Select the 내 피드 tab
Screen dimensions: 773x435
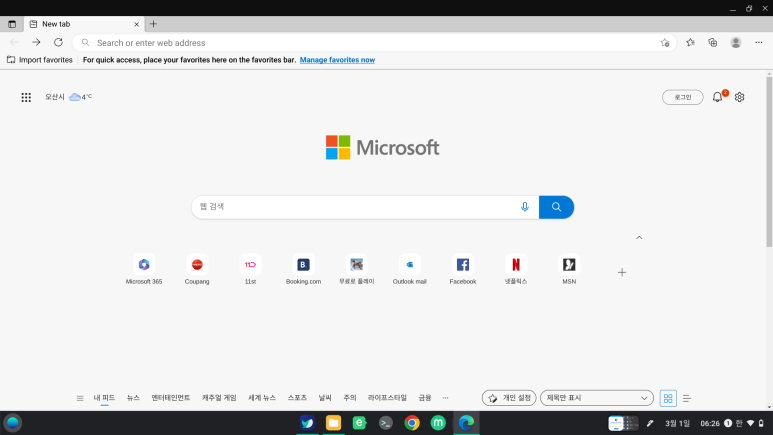[105, 398]
